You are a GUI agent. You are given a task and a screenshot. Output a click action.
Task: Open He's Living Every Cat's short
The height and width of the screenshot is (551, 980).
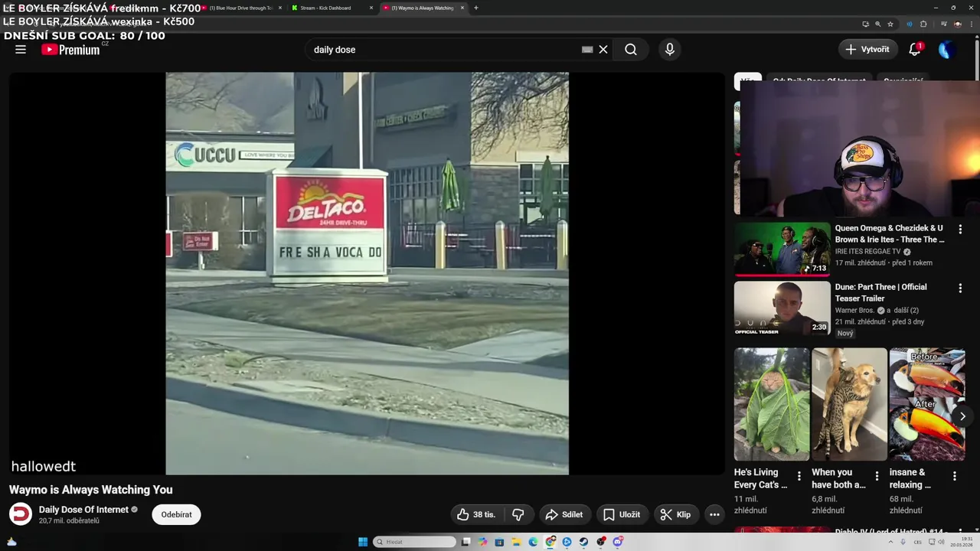point(771,405)
